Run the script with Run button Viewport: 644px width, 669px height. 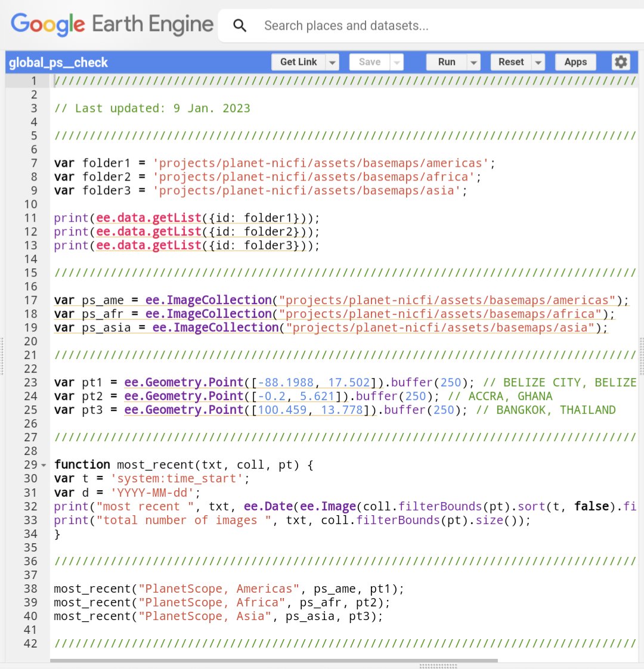click(x=447, y=62)
